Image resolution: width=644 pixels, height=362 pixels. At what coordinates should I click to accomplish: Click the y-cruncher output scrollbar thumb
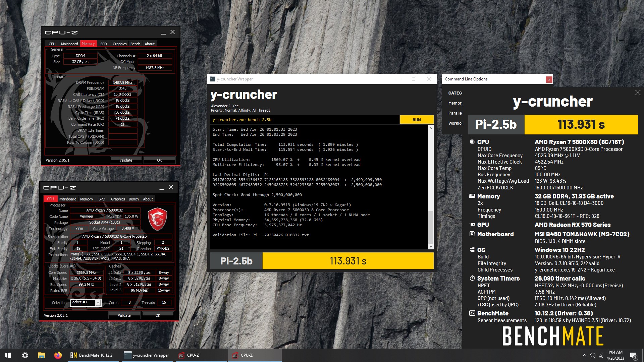coord(431,227)
